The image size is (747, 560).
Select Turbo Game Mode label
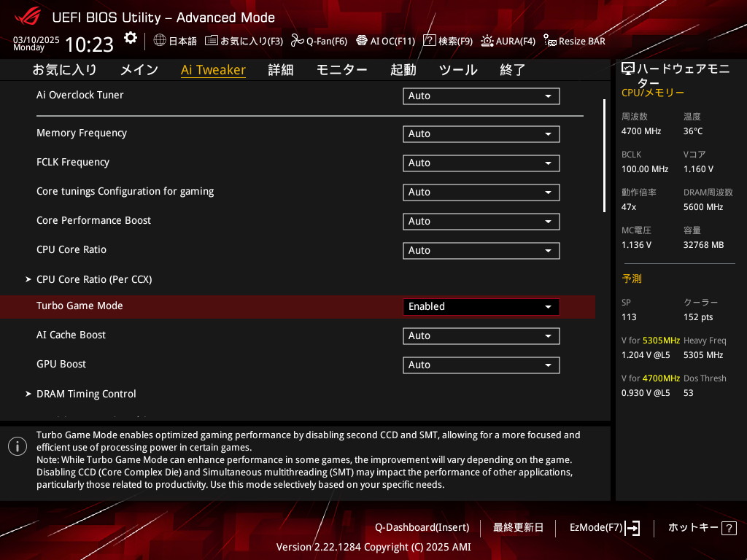(80, 306)
